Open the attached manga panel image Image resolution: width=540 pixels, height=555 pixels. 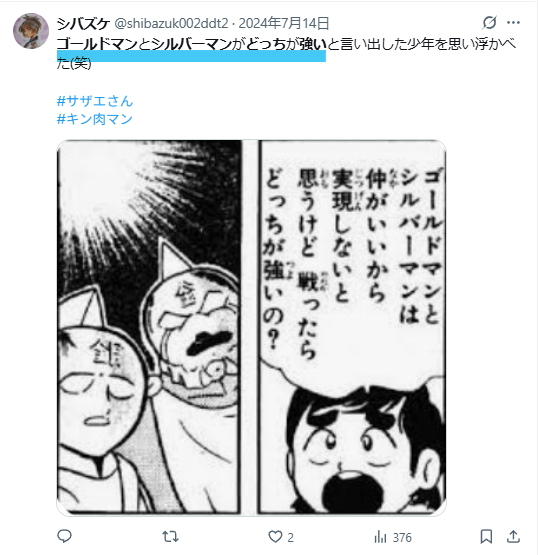pyautogui.click(x=251, y=327)
